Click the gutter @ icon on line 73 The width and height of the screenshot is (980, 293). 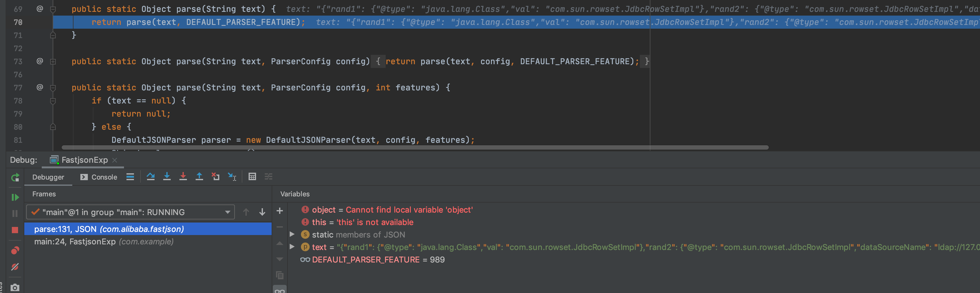tap(40, 61)
